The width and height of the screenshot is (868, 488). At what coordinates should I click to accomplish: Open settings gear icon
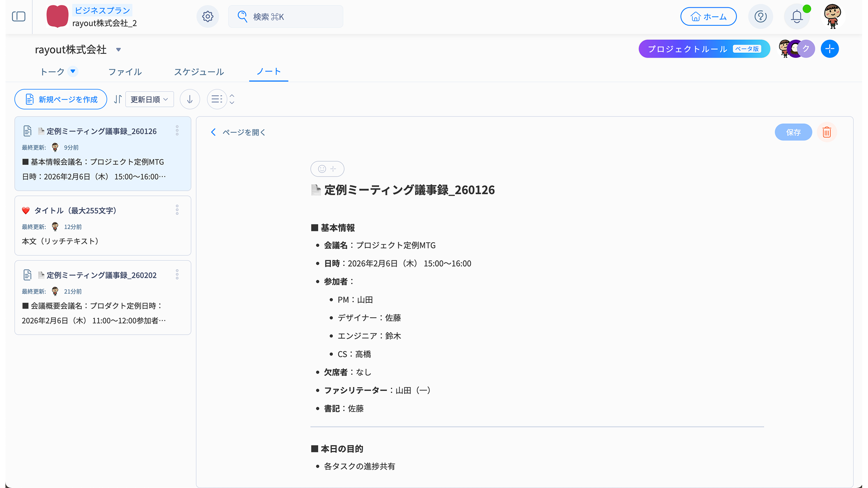[x=208, y=17]
